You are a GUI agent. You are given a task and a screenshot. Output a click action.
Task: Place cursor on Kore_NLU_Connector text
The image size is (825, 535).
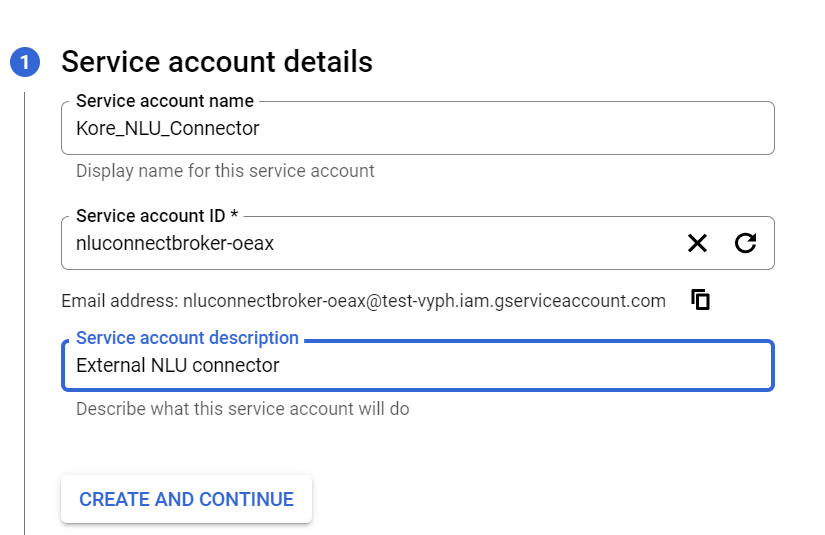point(167,129)
